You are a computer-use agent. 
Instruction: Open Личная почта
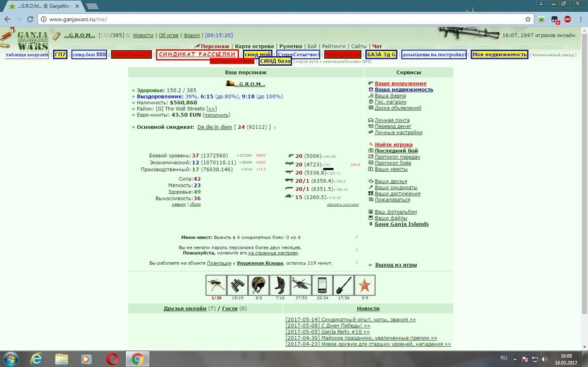[x=392, y=120]
